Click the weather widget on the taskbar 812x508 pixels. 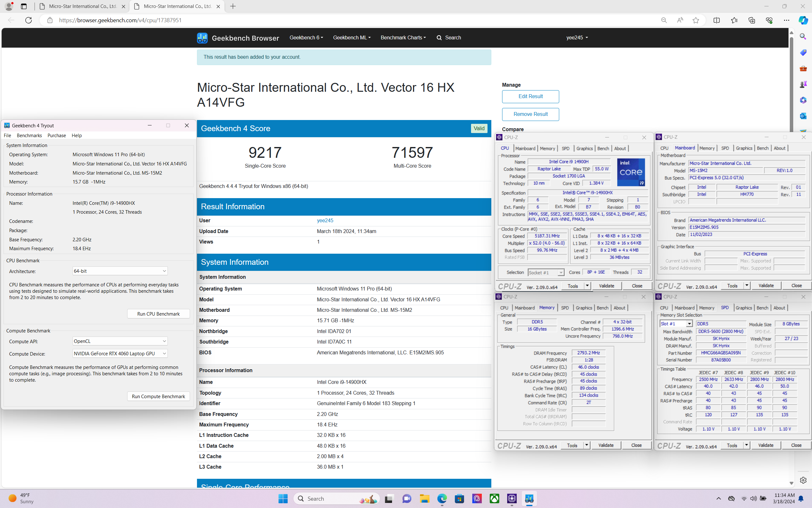(x=22, y=498)
